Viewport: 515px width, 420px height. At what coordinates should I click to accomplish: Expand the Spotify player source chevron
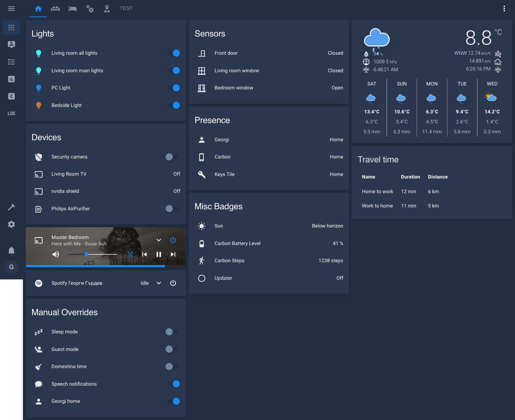[x=159, y=283]
